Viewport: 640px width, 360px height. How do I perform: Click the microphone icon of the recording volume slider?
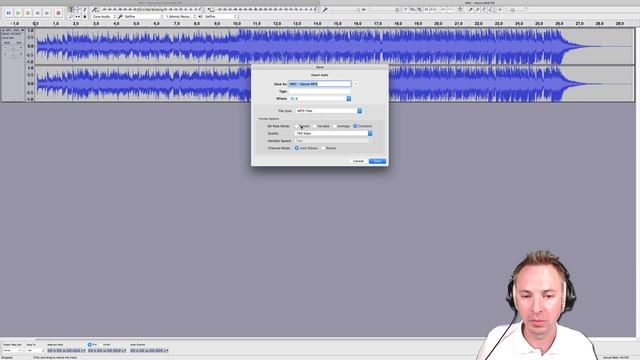[x=325, y=9]
